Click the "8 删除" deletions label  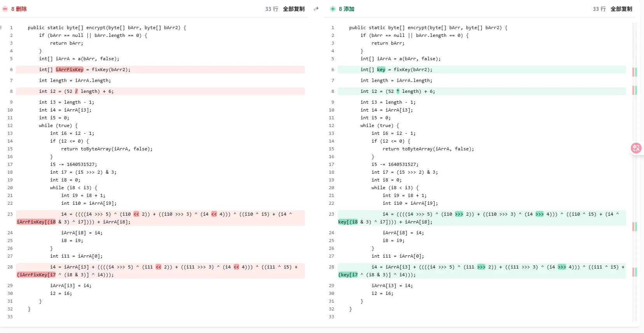click(x=19, y=9)
